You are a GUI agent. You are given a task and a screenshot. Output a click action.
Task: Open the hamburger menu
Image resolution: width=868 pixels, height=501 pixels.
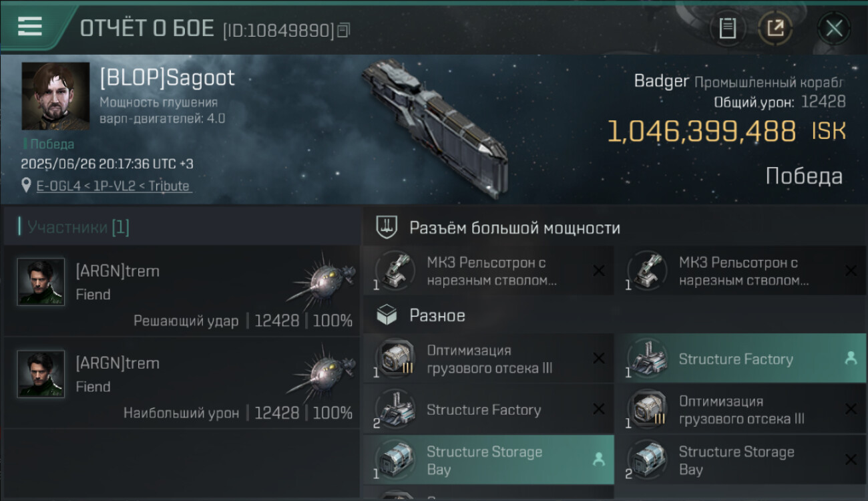click(30, 27)
